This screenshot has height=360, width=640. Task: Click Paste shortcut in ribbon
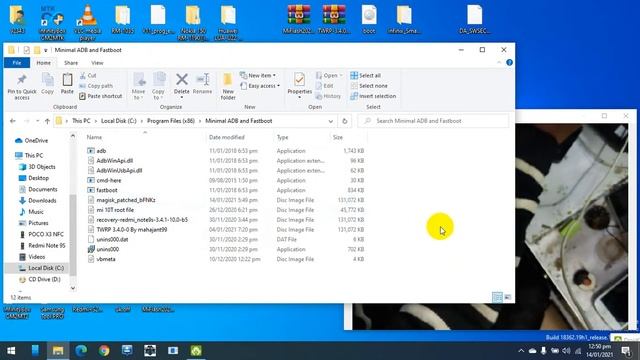[100, 96]
